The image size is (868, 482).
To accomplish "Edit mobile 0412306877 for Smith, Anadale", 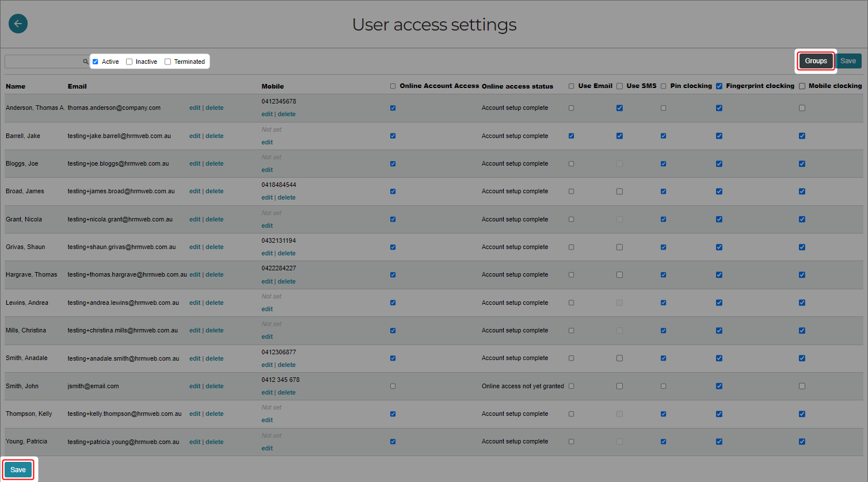I will 267,365.
